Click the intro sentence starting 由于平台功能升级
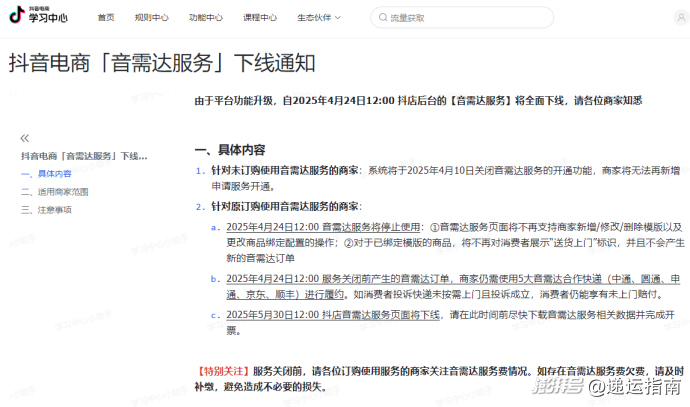 [418, 101]
